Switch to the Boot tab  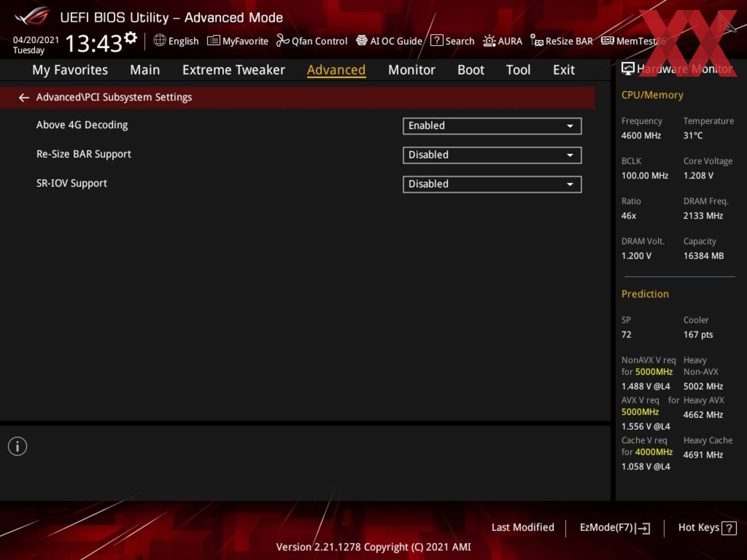click(471, 70)
